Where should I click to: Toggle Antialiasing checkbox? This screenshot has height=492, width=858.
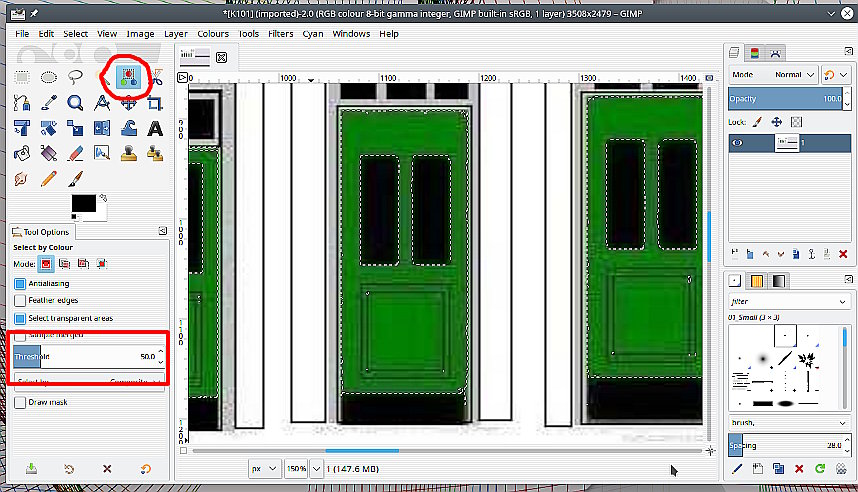(x=20, y=283)
